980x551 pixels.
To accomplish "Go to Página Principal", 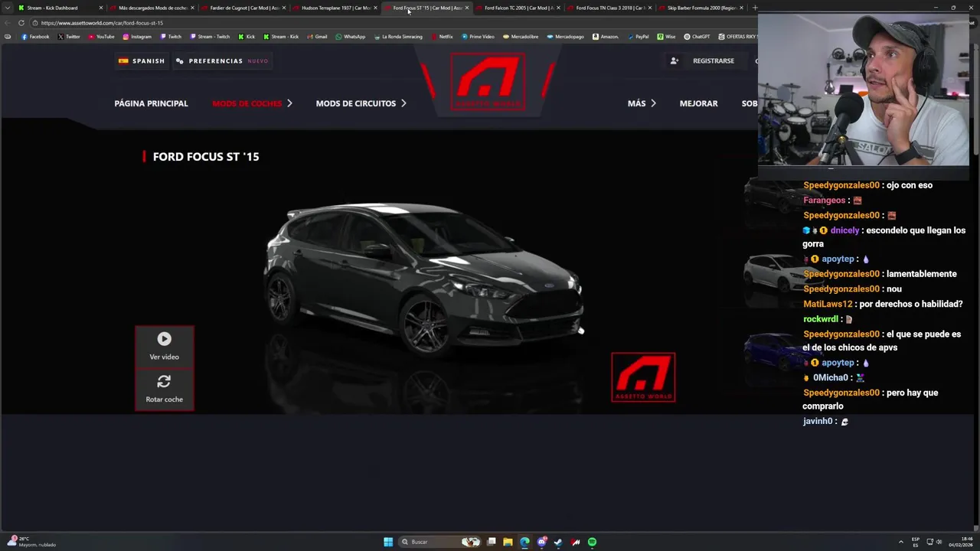I will point(151,103).
